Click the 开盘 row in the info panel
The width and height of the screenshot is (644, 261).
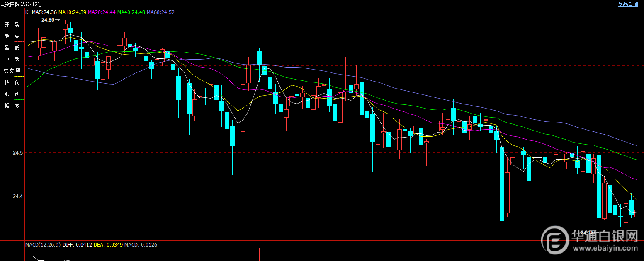[x=12, y=25]
